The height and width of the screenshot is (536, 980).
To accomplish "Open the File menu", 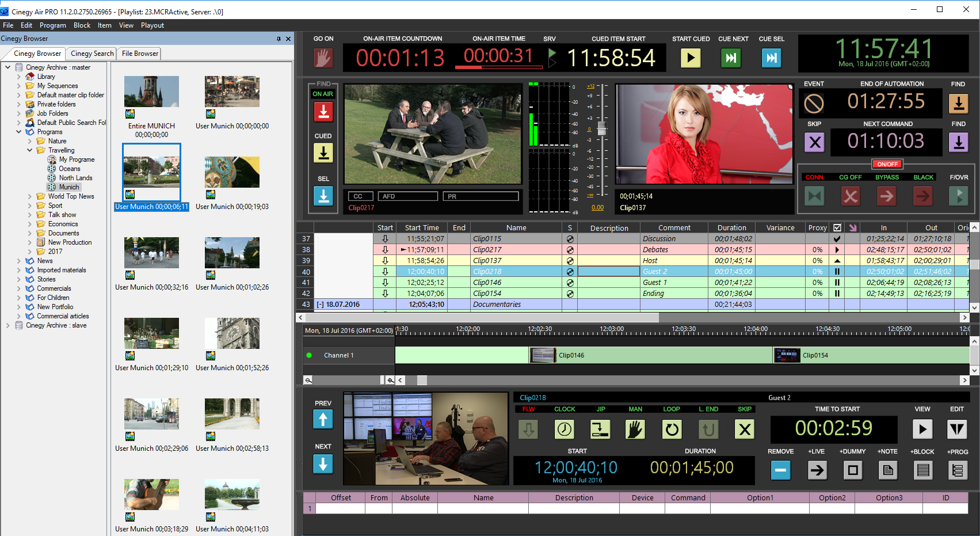I will coord(8,25).
